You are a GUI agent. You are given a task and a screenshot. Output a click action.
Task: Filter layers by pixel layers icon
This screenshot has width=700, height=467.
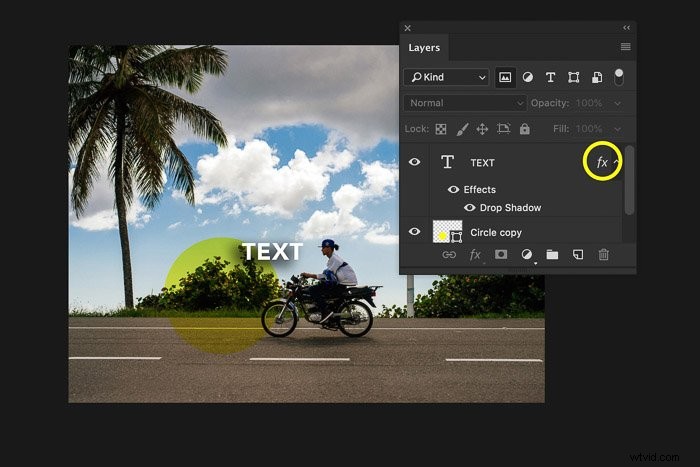point(505,77)
